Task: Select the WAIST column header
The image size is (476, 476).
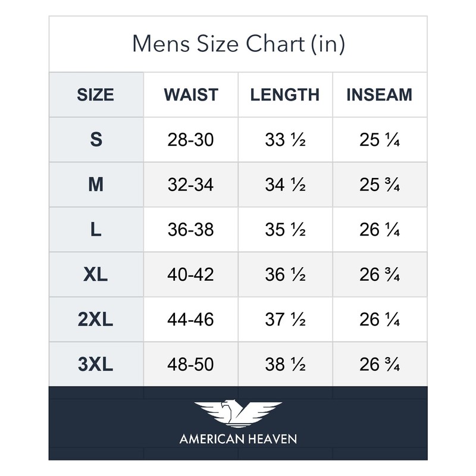Action: pos(191,95)
